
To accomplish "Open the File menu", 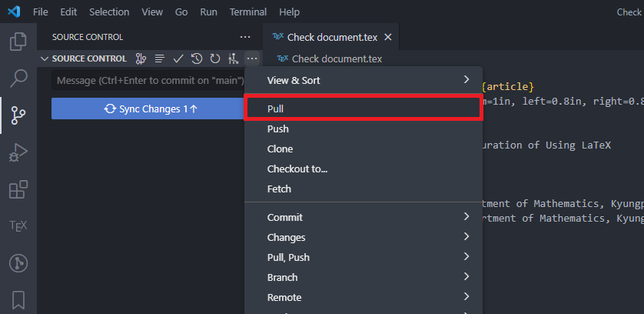I will [40, 12].
